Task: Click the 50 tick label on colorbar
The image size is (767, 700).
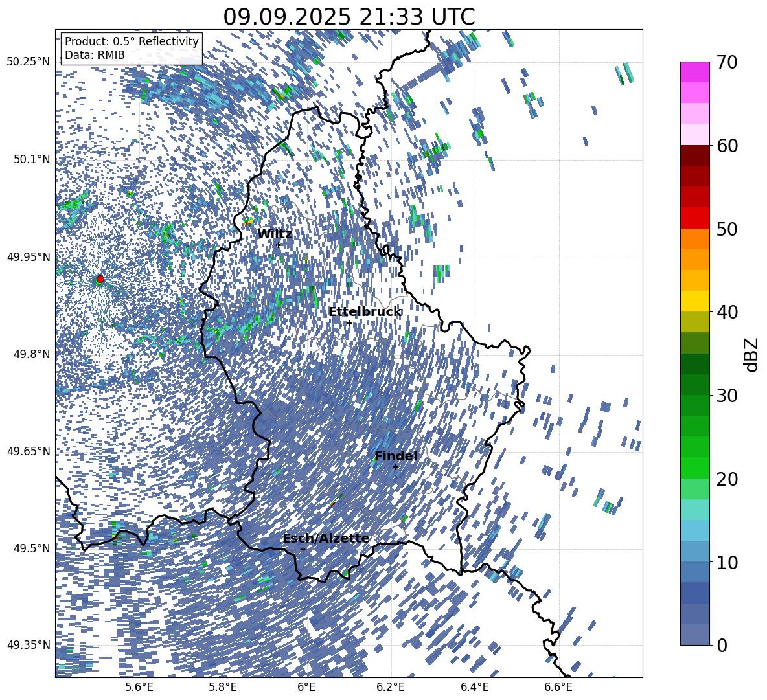Action: click(727, 229)
